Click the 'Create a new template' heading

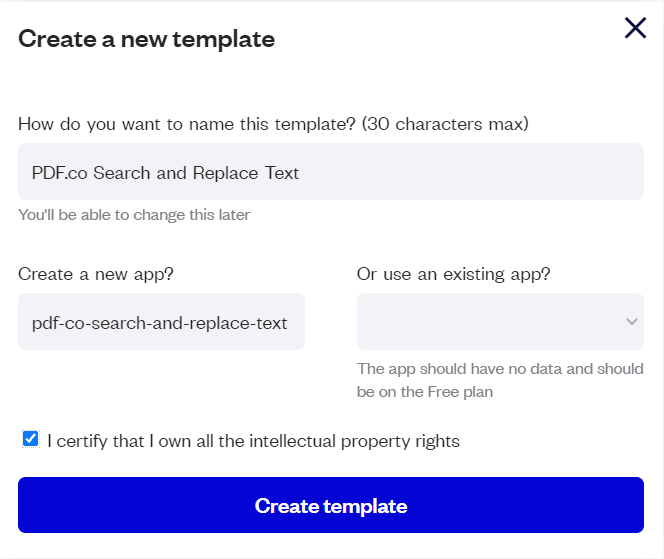click(x=146, y=39)
